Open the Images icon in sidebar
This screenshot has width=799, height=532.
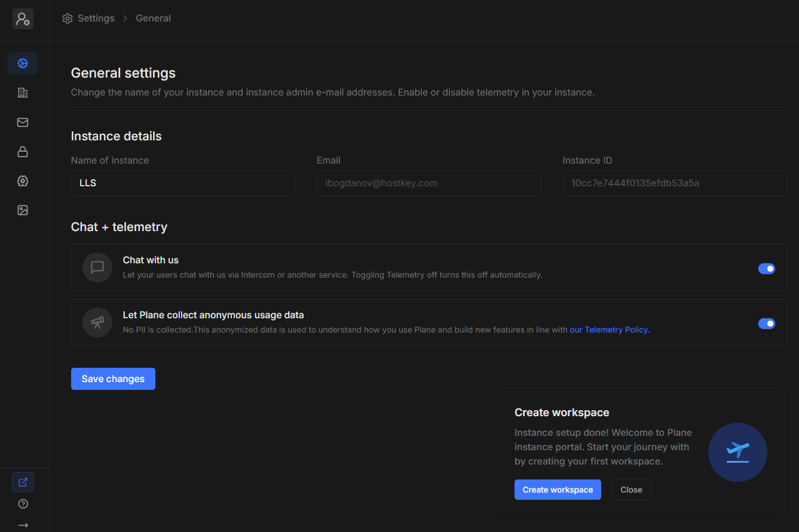coord(23,210)
